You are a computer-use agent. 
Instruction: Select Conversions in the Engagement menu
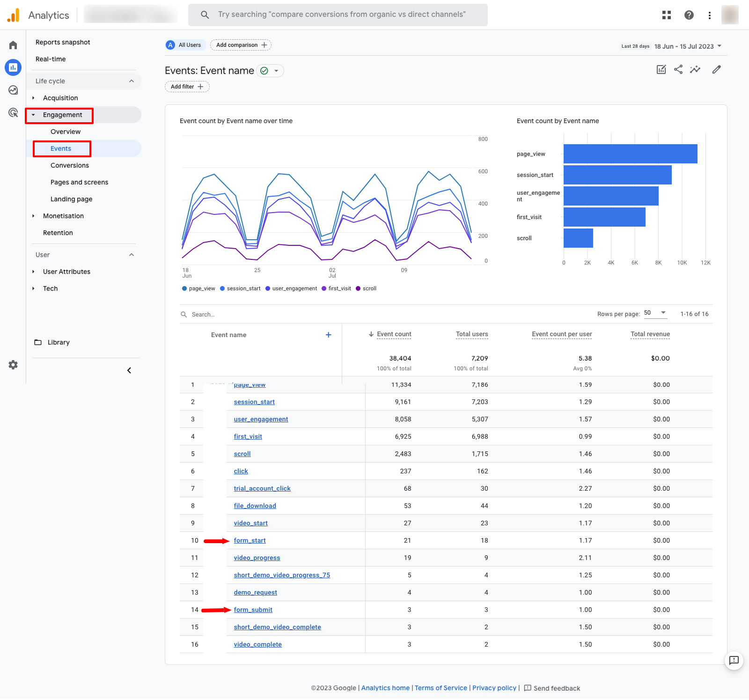70,165
